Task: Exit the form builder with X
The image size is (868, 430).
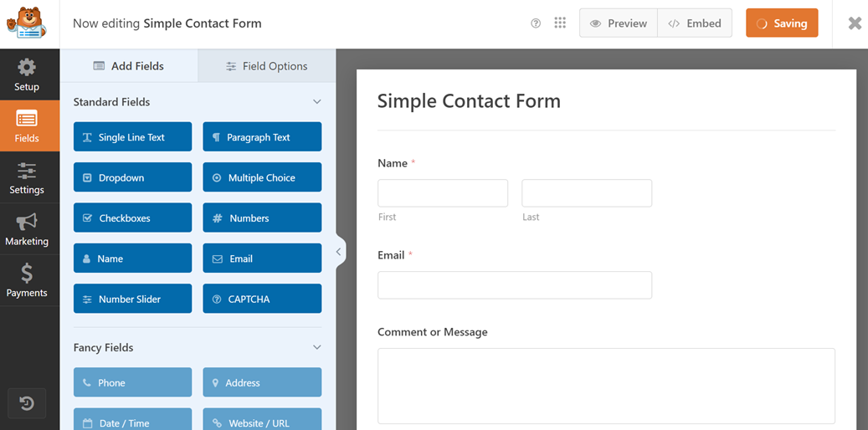Action: (x=855, y=23)
